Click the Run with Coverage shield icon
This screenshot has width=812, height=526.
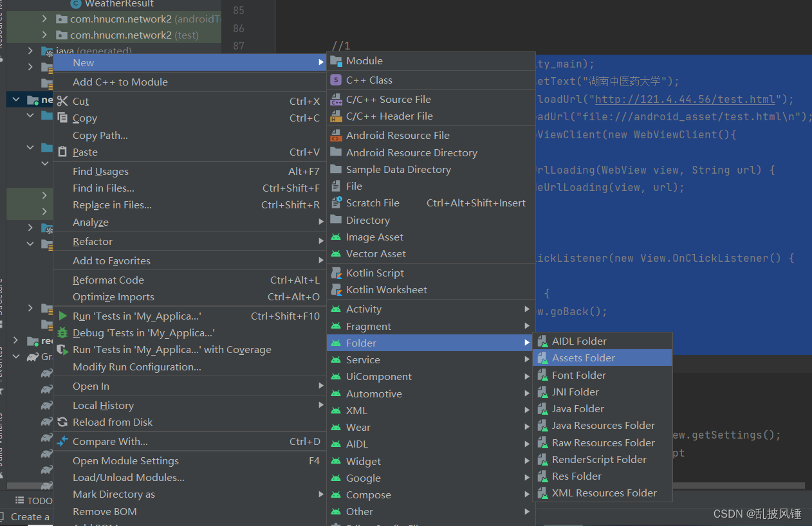point(62,350)
